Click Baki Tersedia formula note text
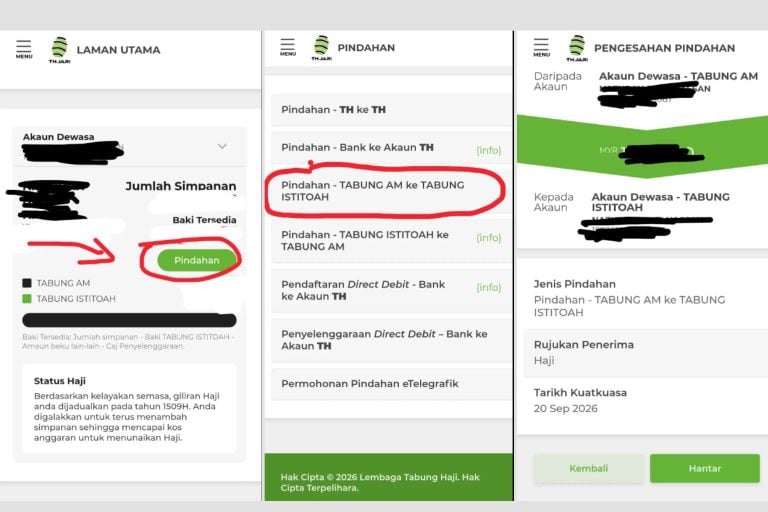768x512 pixels. 127,341
